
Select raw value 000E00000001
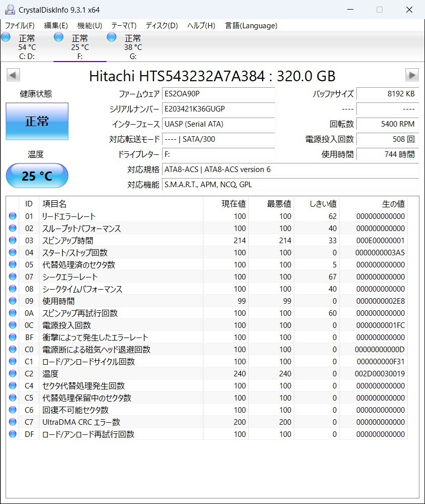(x=380, y=241)
